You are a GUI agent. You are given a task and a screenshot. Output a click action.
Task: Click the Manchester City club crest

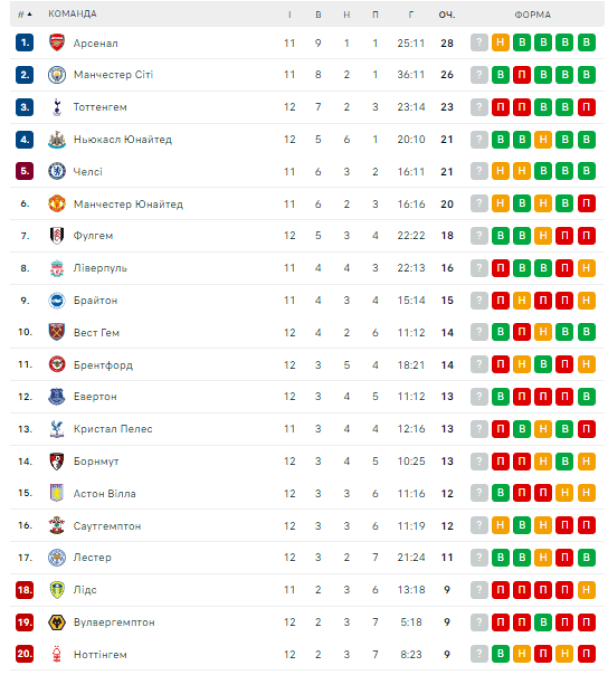pos(56,75)
